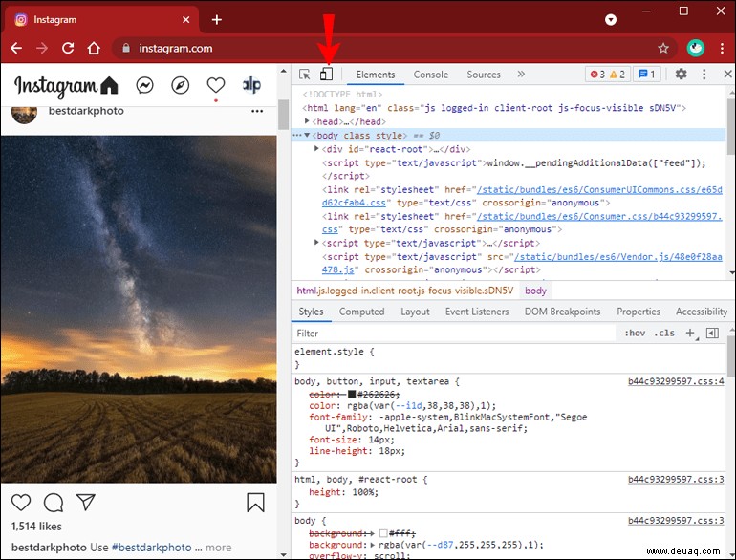The height and width of the screenshot is (560, 736).
Task: Open source link of html, body, #react-root rule
Action: pyautogui.click(x=676, y=480)
